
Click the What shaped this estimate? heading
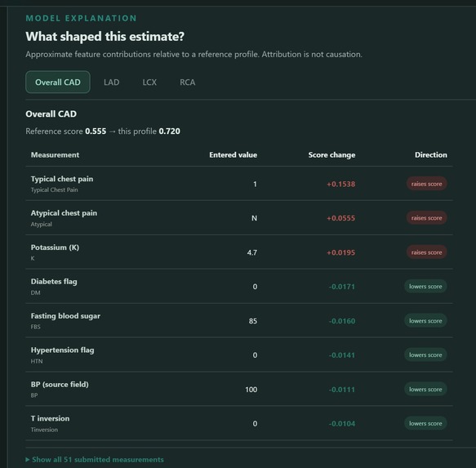pos(105,37)
